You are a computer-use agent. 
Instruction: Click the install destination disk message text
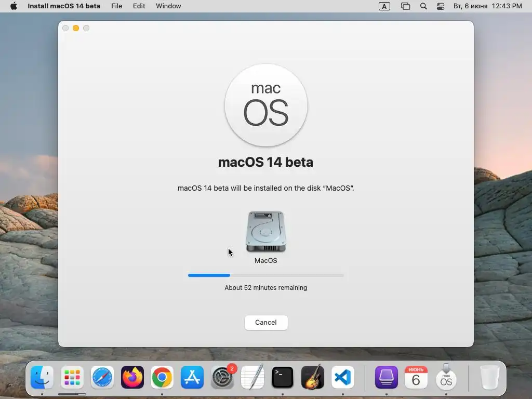click(x=266, y=188)
